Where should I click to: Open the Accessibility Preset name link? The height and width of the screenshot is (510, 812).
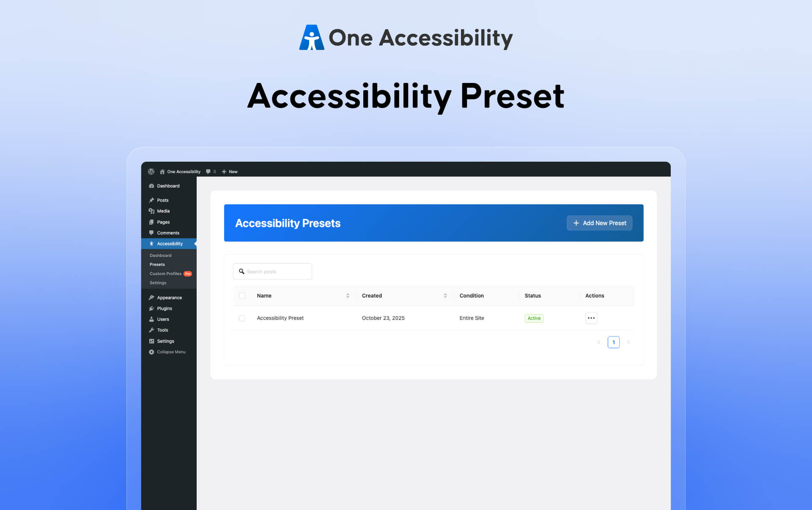tap(280, 318)
